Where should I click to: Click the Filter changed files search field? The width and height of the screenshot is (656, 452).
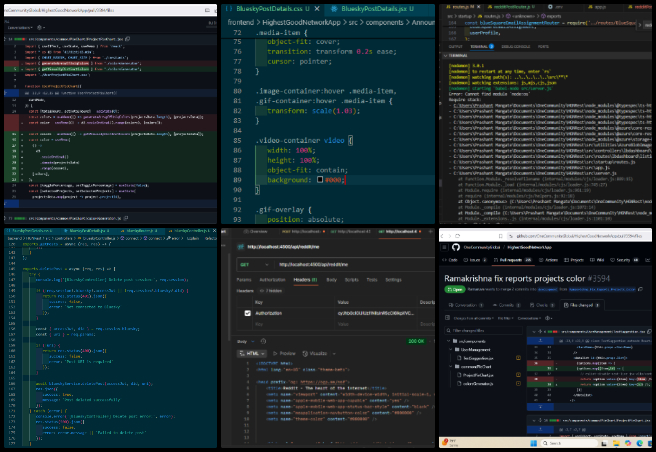tap(483, 331)
